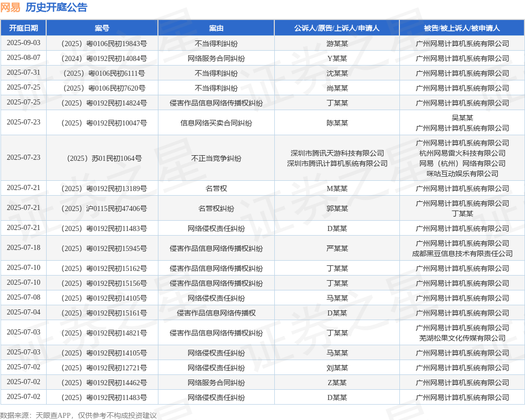The width and height of the screenshot is (525, 420).
Task: Click plaintiff 深圳市腾讯计算机系统有限公司
Action: [337, 163]
